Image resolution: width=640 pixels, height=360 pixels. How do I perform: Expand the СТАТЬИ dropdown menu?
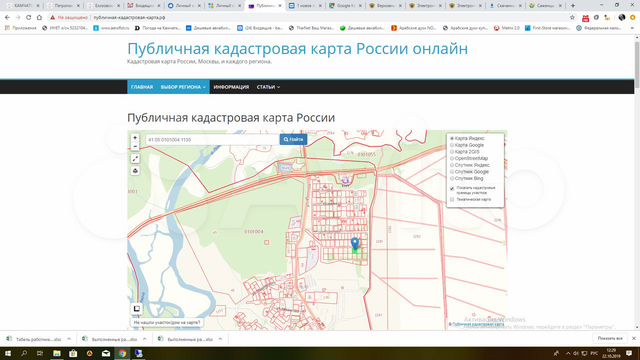click(268, 87)
